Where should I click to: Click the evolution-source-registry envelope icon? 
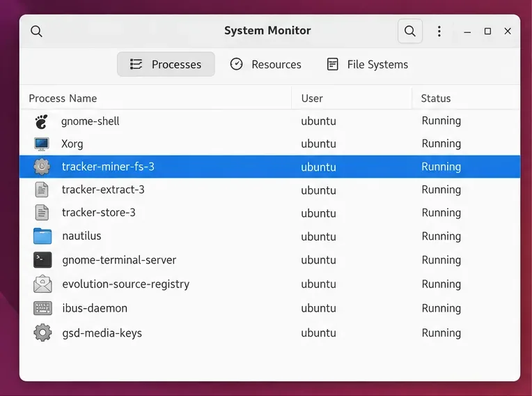pos(42,284)
